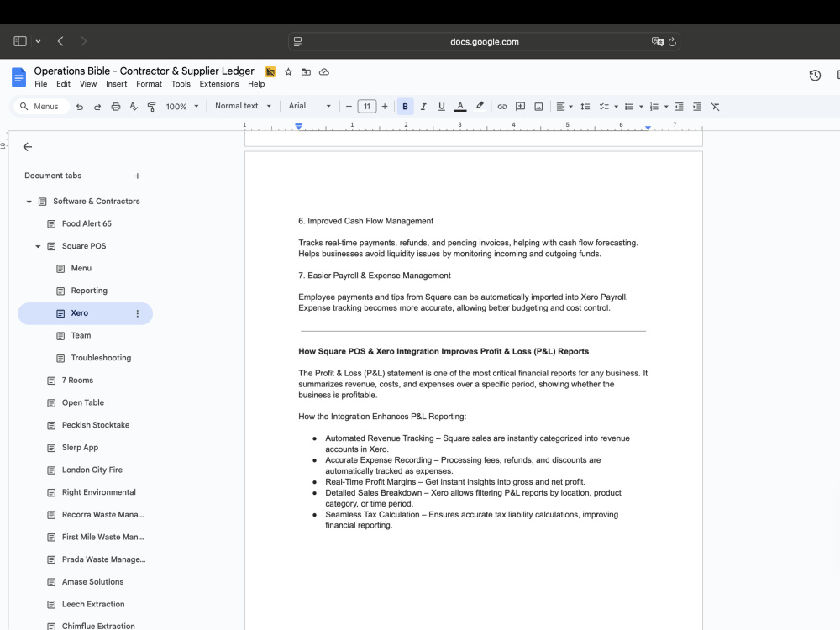Decrease indent of the paragraph
The height and width of the screenshot is (630, 840).
(x=679, y=107)
